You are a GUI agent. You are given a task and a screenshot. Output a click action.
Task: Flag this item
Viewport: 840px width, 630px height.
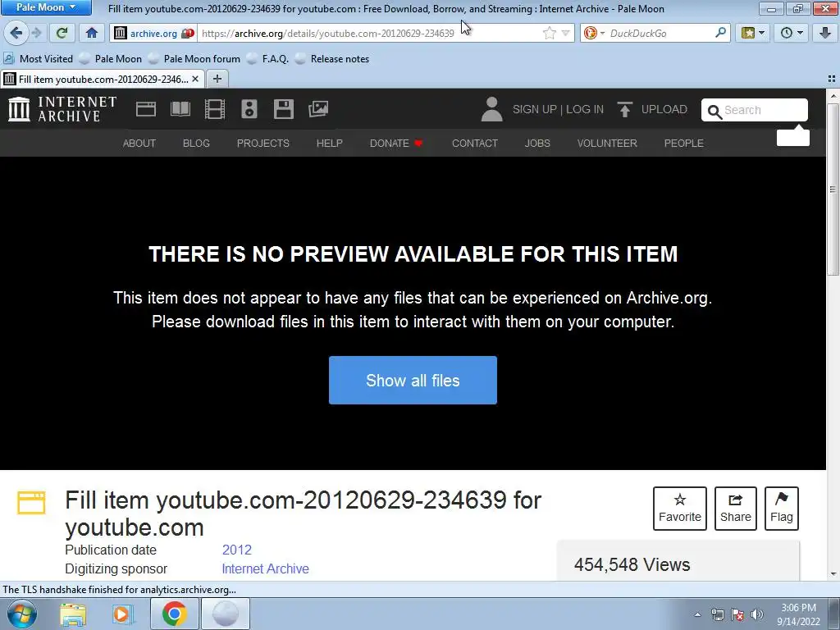782,509
